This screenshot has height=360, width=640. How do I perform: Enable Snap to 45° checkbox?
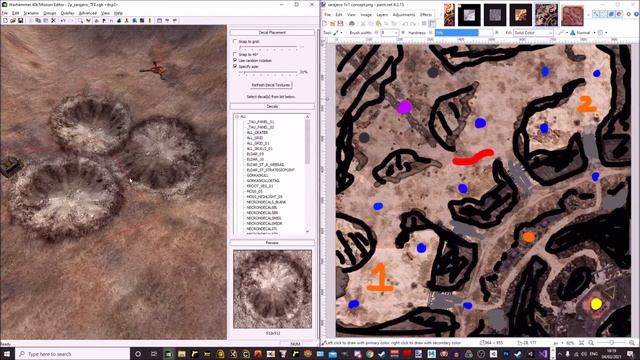point(235,54)
